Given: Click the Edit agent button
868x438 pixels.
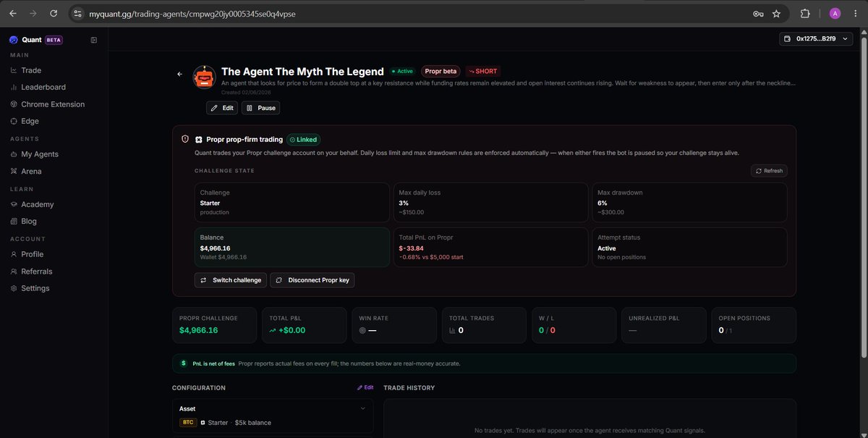Looking at the screenshot, I should tap(222, 108).
